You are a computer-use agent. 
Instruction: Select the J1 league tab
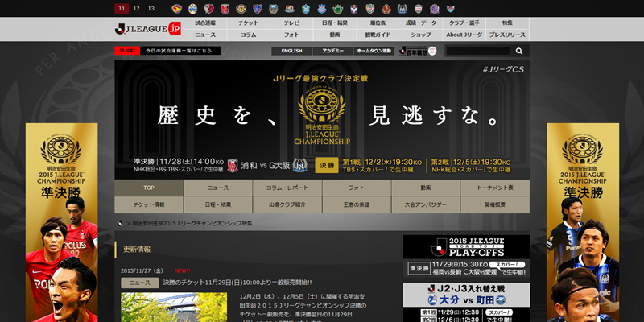[122, 9]
